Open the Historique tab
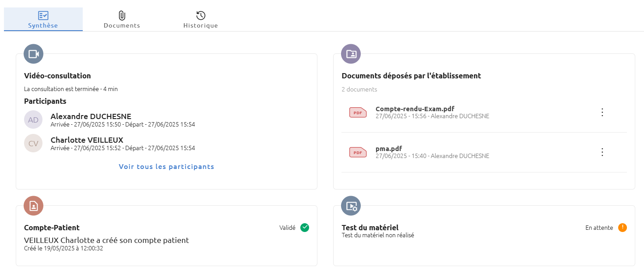The width and height of the screenshot is (644, 274). [x=201, y=19]
